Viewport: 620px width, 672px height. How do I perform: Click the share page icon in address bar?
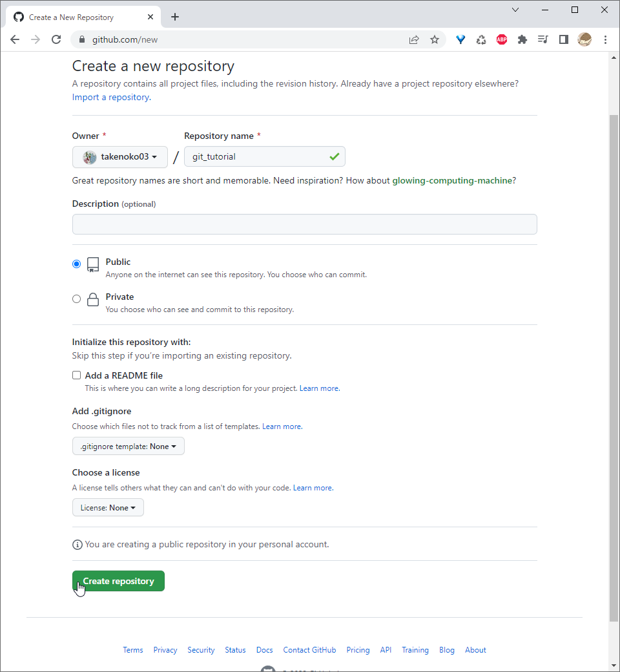[414, 40]
